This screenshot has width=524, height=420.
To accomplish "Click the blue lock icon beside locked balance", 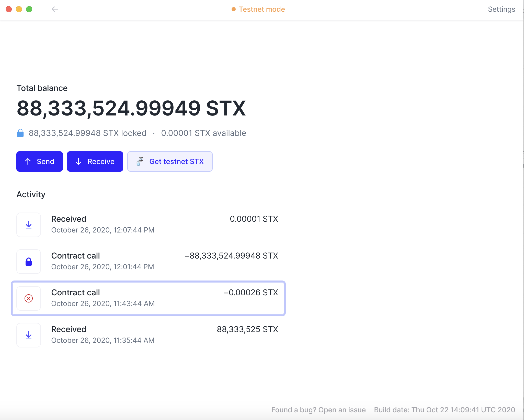I will tap(20, 133).
